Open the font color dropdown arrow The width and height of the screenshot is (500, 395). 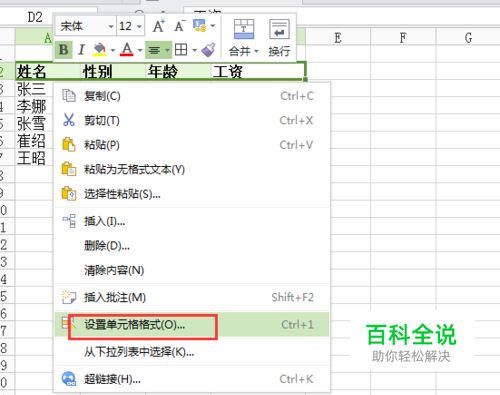140,50
